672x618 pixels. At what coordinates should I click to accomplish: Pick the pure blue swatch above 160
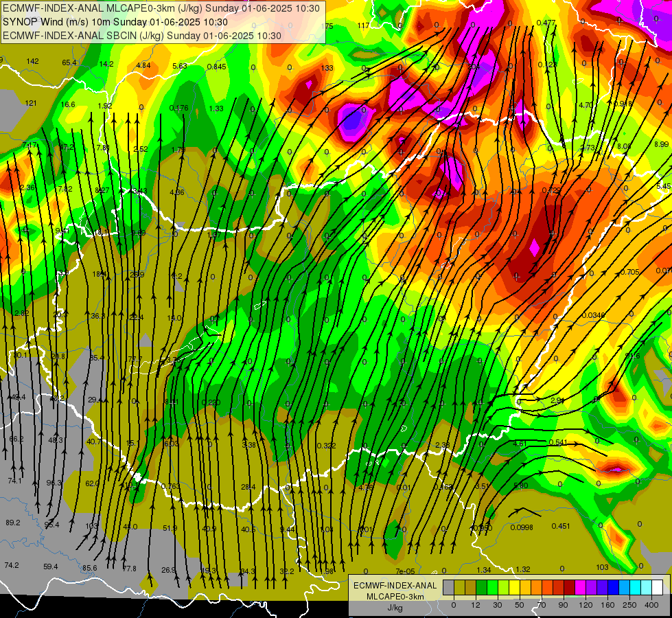pos(613,587)
